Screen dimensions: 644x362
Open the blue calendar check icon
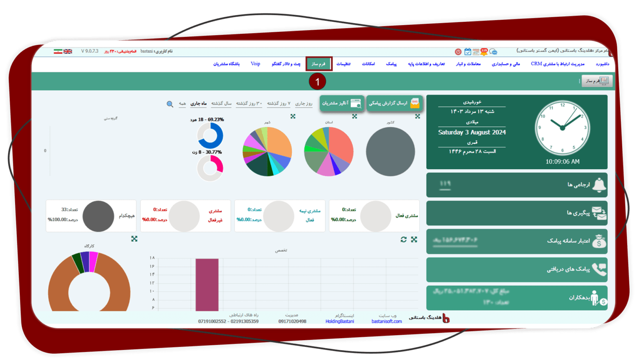[467, 52]
